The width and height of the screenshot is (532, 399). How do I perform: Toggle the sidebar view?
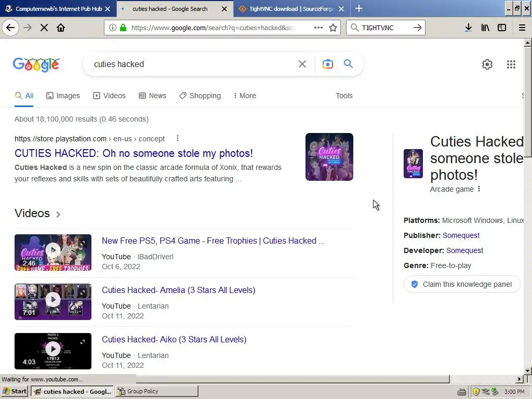[502, 28]
